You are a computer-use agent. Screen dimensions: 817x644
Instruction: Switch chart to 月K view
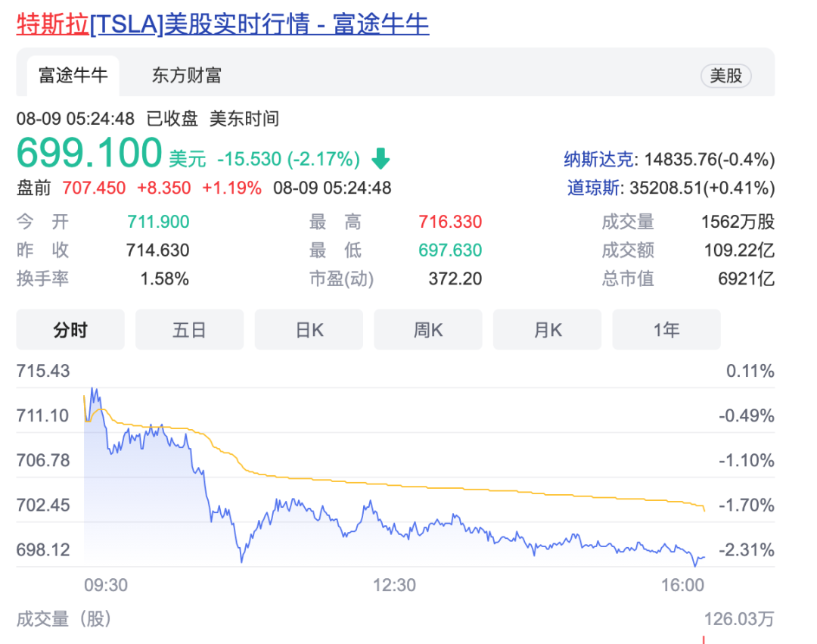547,330
